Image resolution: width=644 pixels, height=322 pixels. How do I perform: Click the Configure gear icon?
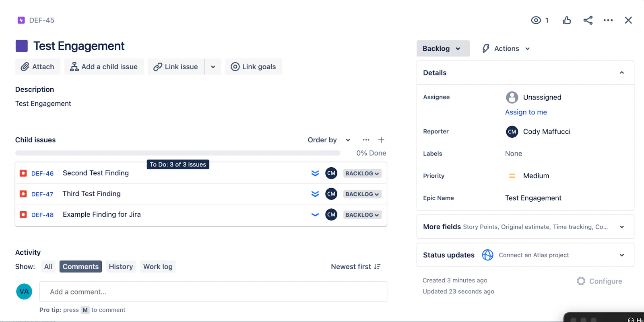pos(581,281)
